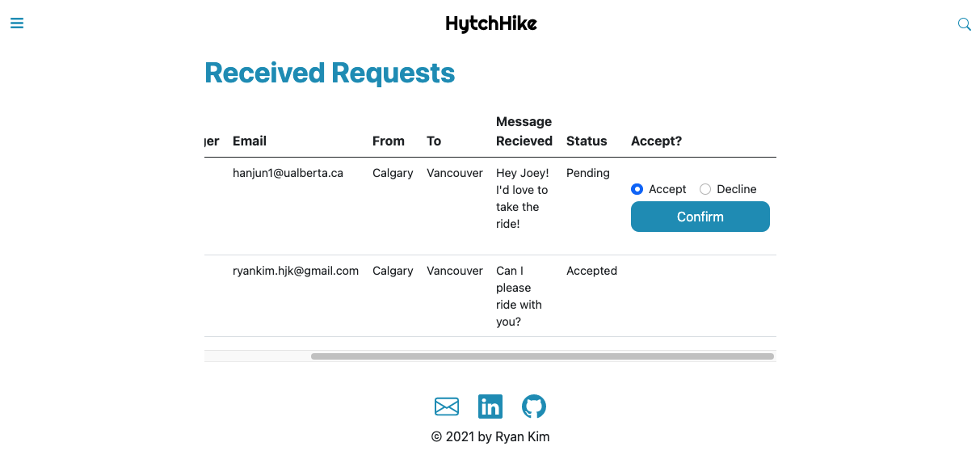
Task: Click the Accepted status cell
Action: (x=591, y=271)
